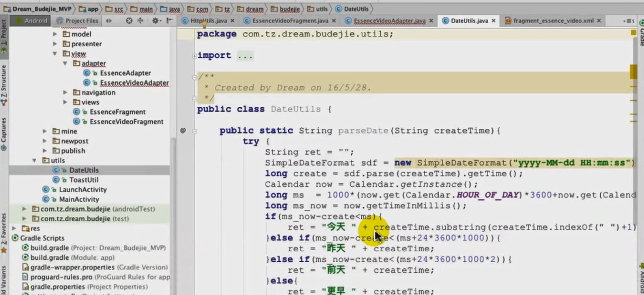Image resolution: width=644 pixels, height=295 pixels.
Task: Select EssenceFragment class
Action: coord(118,112)
